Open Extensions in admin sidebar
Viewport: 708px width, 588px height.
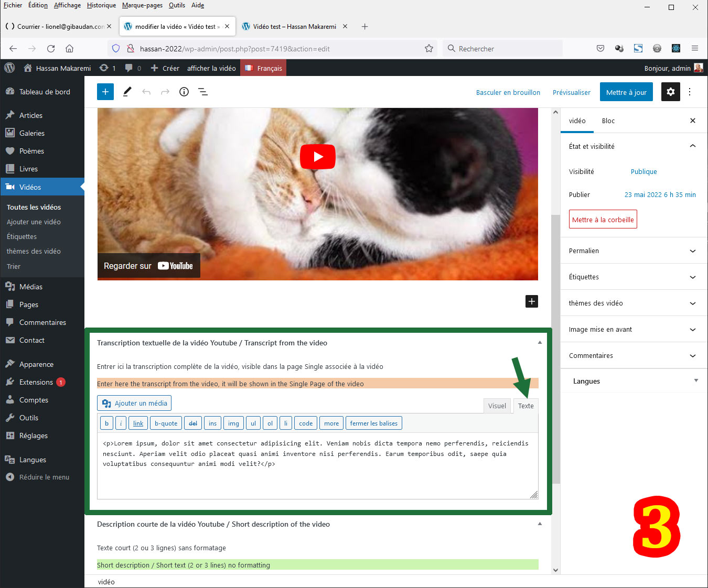[x=42, y=382]
